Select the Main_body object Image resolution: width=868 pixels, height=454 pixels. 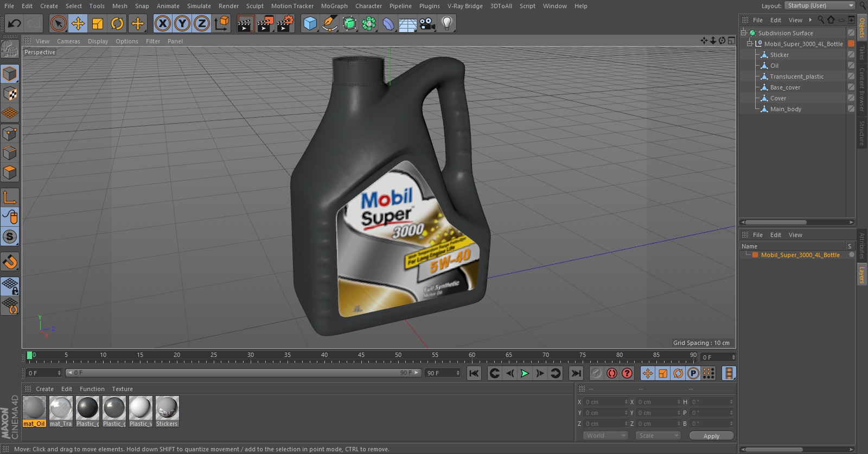pos(786,109)
